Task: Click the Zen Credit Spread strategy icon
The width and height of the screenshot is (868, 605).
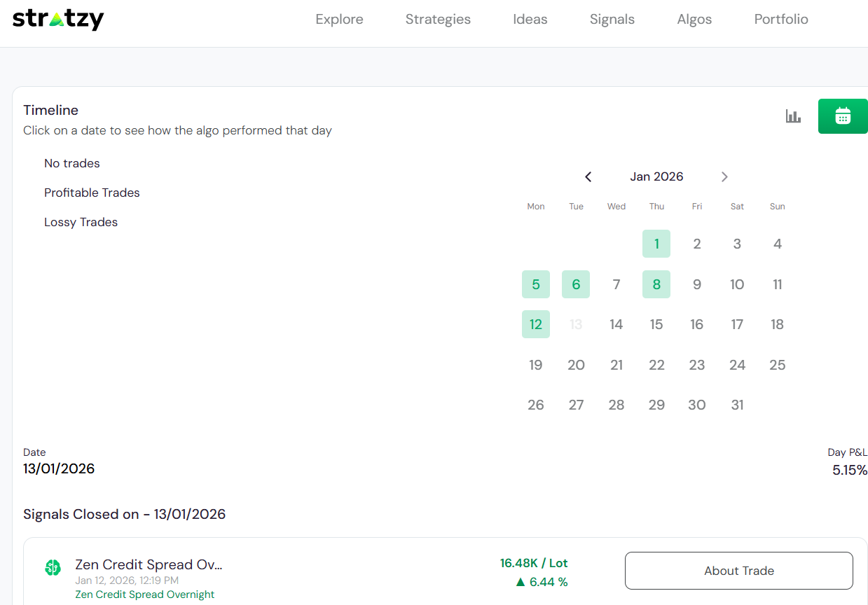Action: 53,568
